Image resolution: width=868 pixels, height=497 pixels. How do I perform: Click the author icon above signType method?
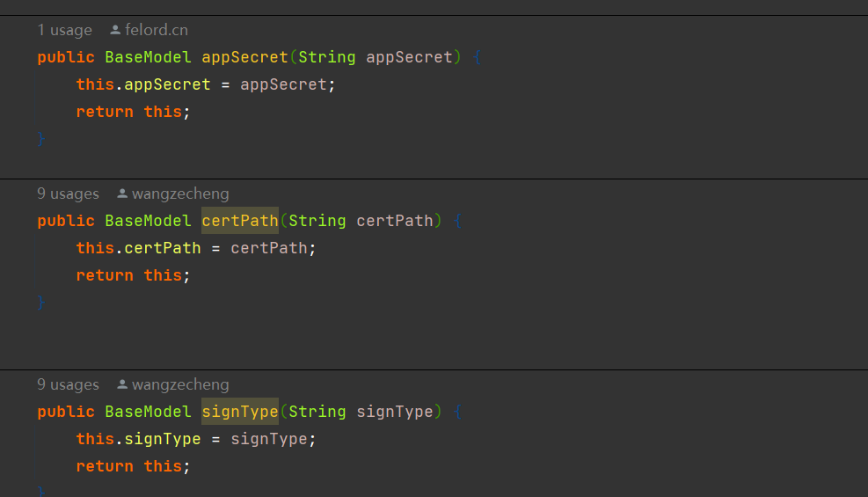pos(122,385)
